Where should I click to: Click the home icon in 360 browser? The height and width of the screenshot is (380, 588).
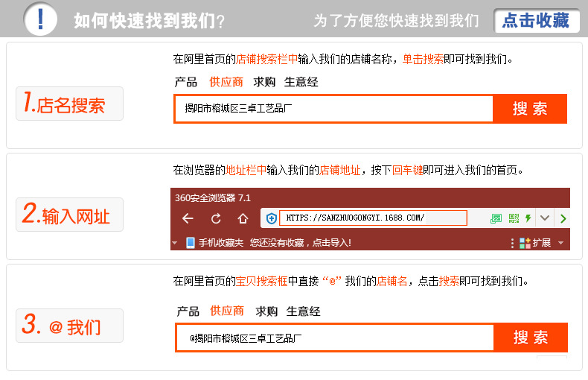click(243, 218)
